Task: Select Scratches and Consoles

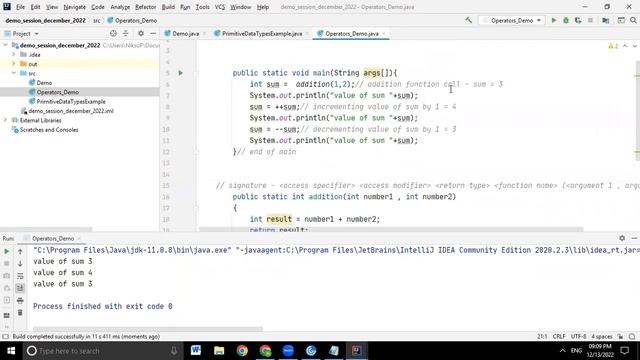Action: [x=49, y=129]
